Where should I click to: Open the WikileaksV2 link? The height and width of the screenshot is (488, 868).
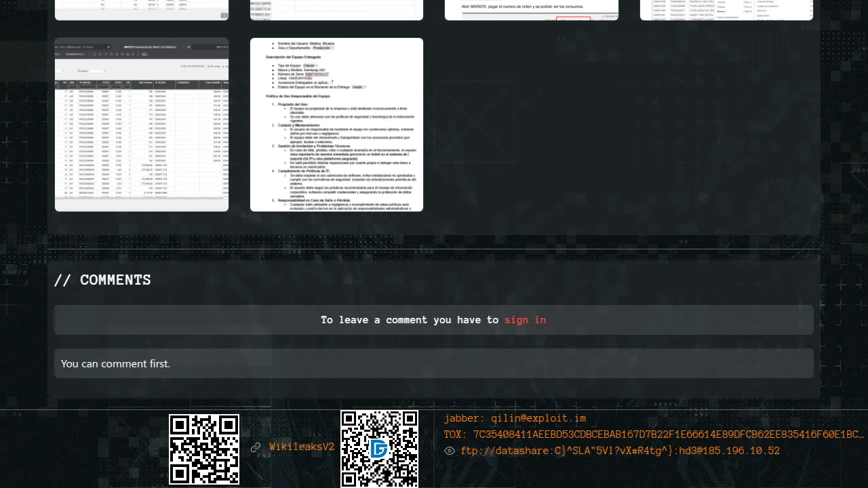[x=302, y=447]
